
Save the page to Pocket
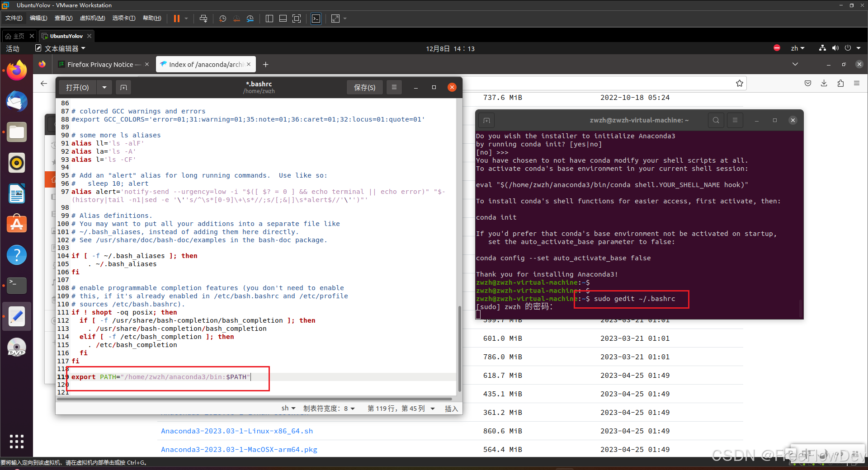(807, 83)
